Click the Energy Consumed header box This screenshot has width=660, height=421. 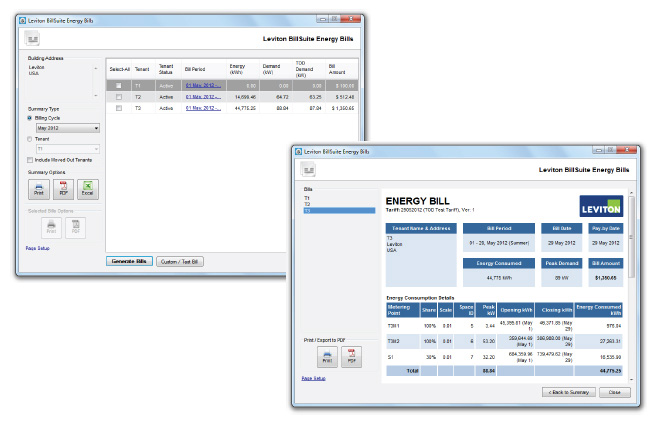499,263
